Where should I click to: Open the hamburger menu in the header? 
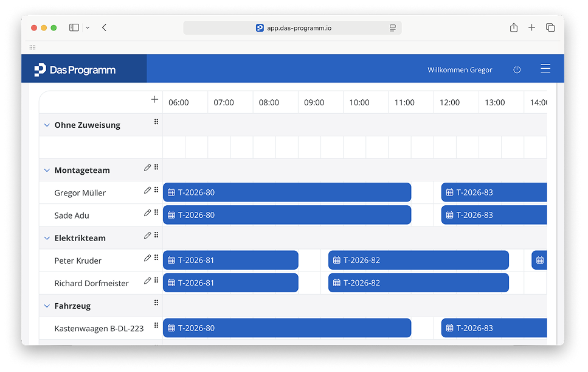pyautogui.click(x=545, y=69)
